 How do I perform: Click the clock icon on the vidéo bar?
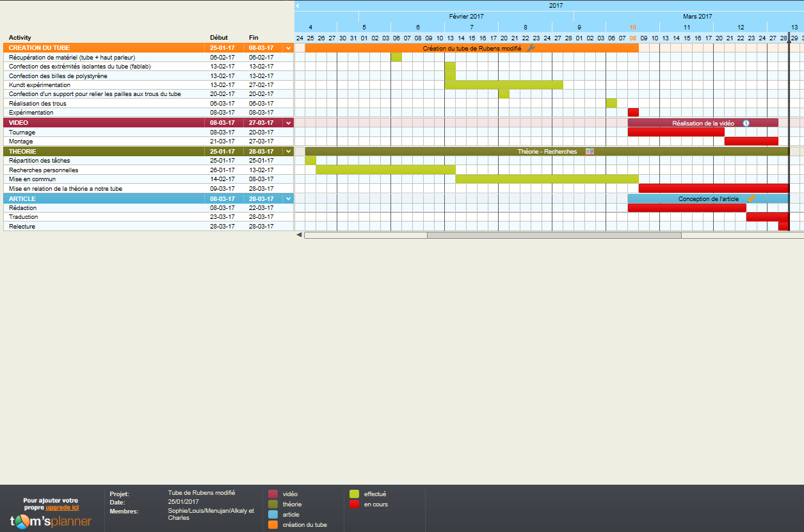(x=746, y=123)
